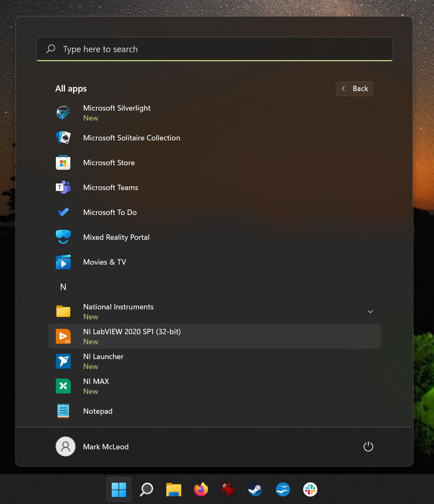
Task: Click the Back button in All apps
Action: (355, 89)
